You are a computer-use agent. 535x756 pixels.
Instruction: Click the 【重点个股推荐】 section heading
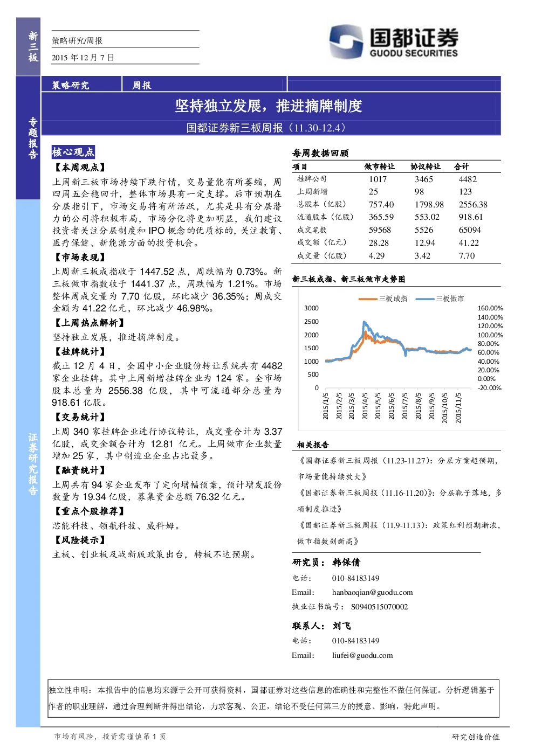(x=89, y=511)
